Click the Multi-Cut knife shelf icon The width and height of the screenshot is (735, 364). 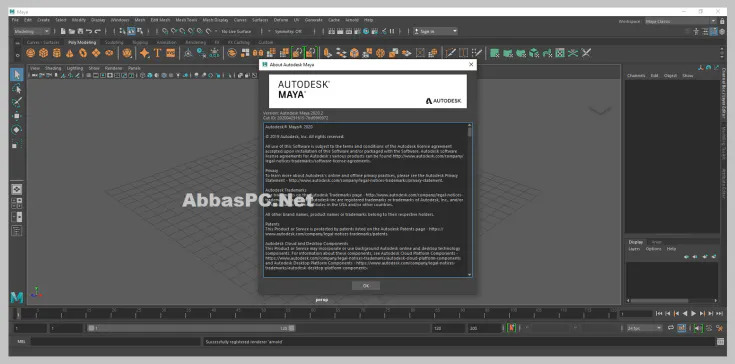point(450,53)
